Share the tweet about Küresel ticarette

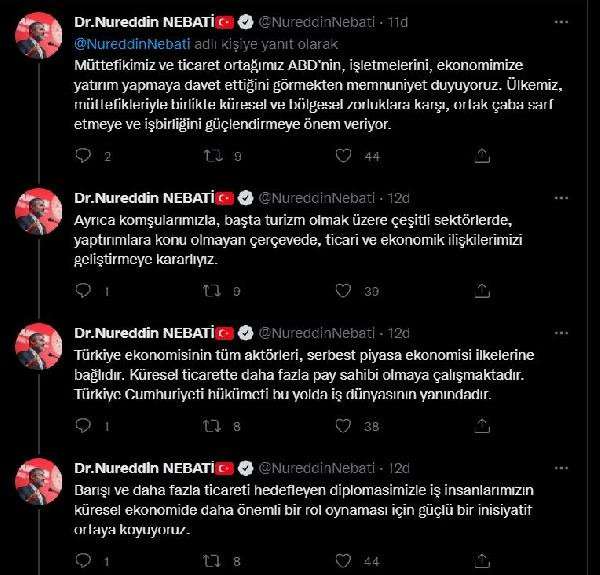point(482,426)
